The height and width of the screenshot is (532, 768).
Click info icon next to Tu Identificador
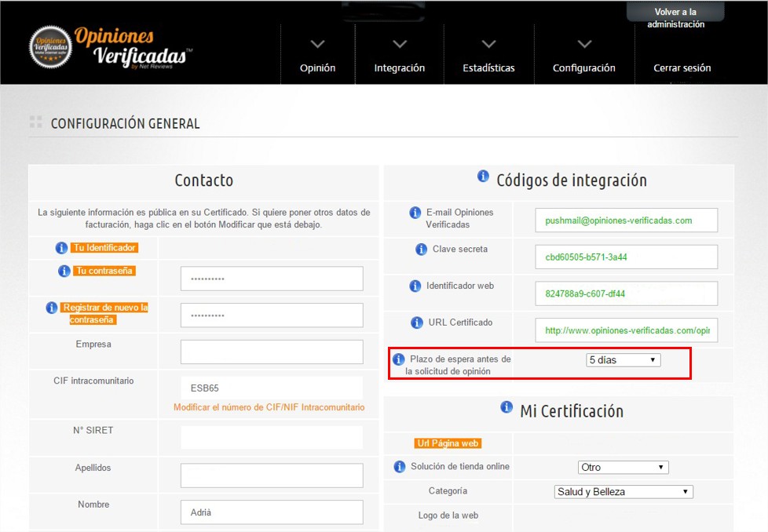pos(61,248)
